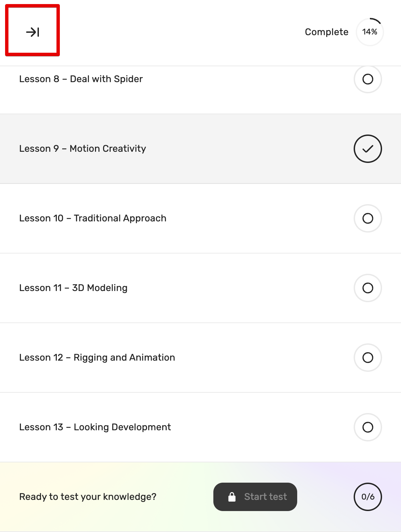Click the 0/6 test score indicator
Viewport: 401px width, 532px height.
pyautogui.click(x=368, y=497)
